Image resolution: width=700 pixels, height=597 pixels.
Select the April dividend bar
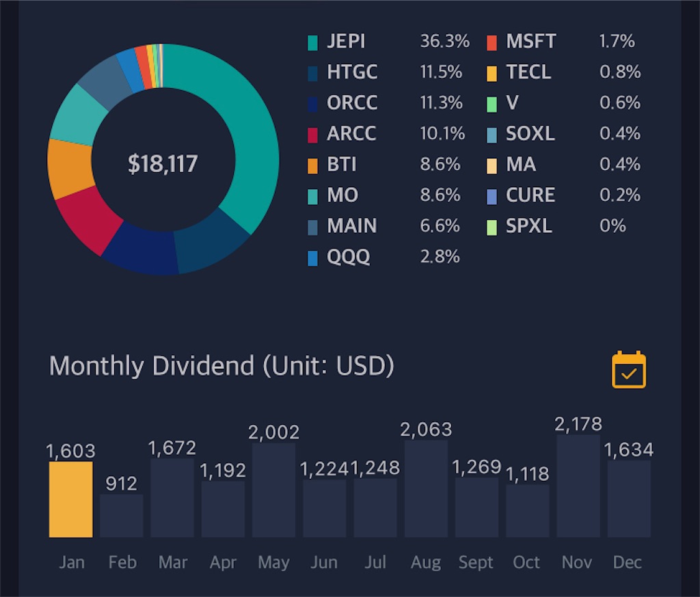(x=223, y=509)
